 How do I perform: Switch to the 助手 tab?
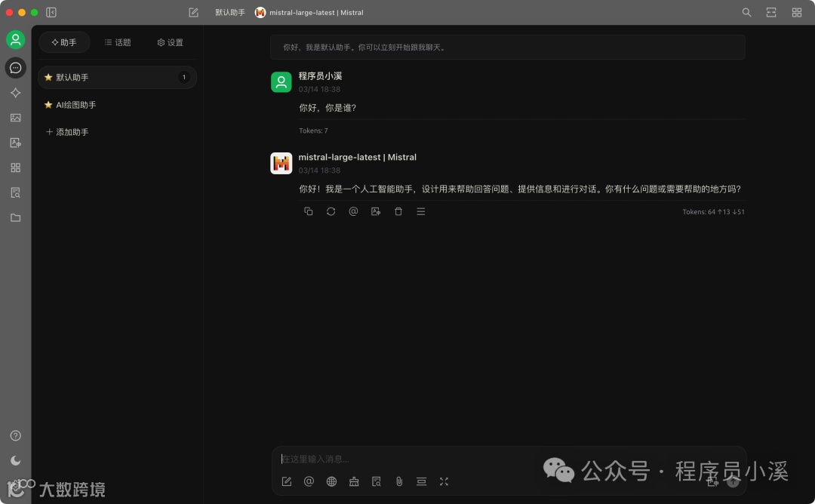tap(64, 42)
